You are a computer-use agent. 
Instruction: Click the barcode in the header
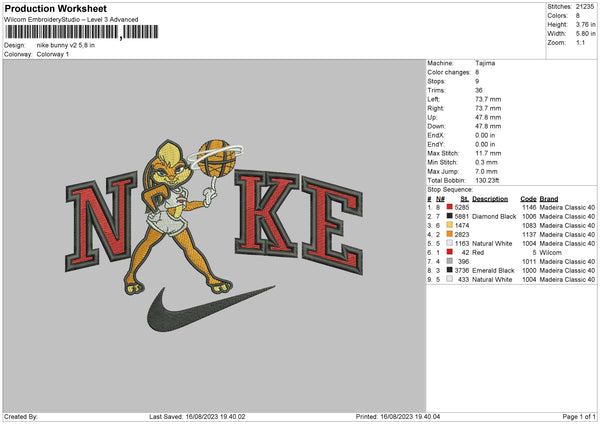coord(82,32)
